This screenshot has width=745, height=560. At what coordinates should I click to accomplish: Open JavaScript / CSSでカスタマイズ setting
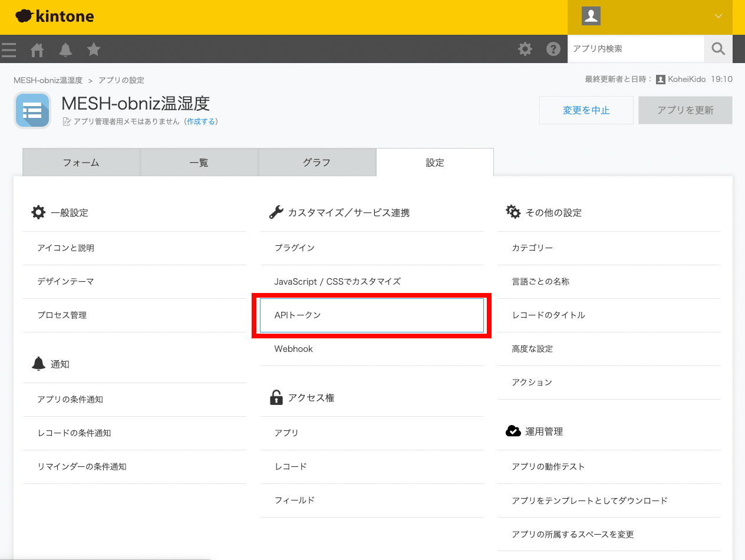point(372,282)
